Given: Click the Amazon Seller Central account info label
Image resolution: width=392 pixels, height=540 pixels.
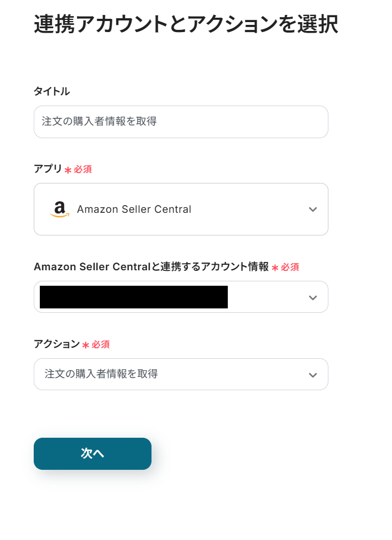Looking at the screenshot, I should pyautogui.click(x=151, y=267).
